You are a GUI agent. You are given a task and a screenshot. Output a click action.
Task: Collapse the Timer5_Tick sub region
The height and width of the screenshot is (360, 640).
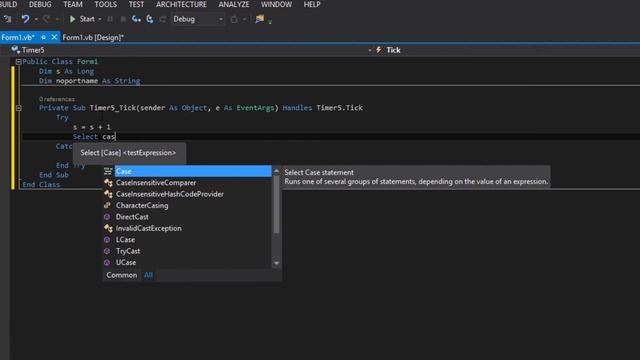click(18, 108)
